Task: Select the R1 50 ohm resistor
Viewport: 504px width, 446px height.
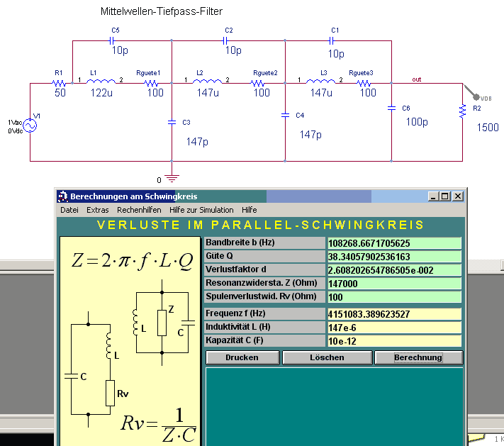Action: [x=60, y=83]
